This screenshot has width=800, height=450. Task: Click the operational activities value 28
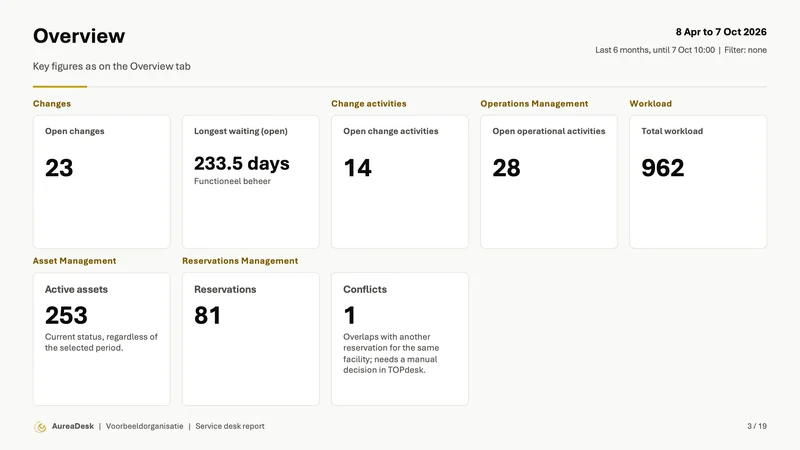pos(507,168)
